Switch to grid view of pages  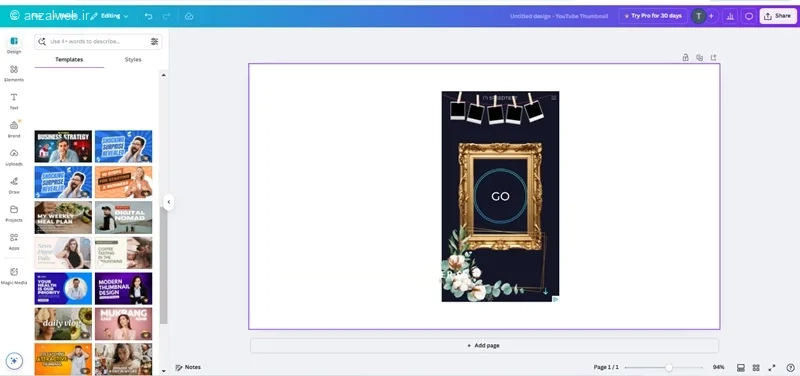point(756,367)
